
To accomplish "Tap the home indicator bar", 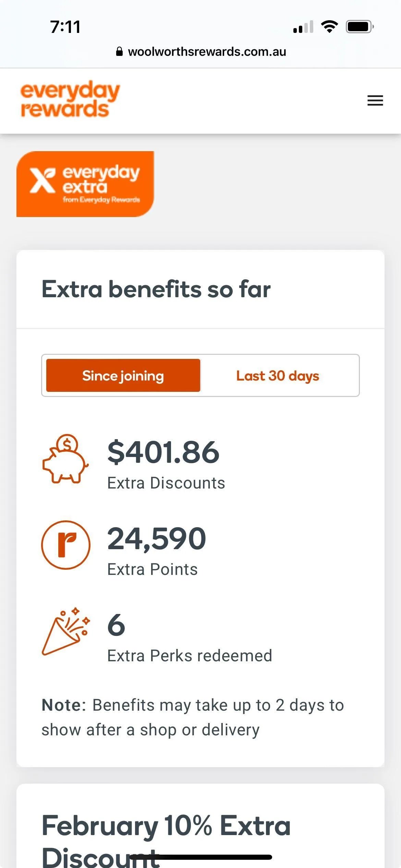I will tap(200, 857).
